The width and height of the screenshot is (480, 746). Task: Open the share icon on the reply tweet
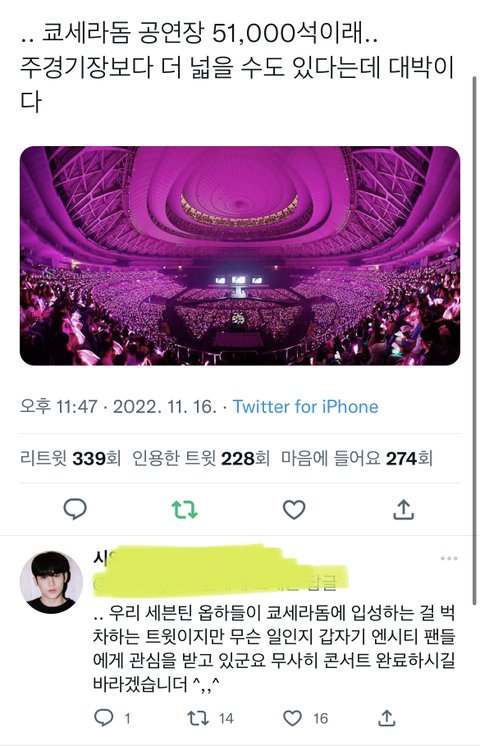tap(387, 717)
